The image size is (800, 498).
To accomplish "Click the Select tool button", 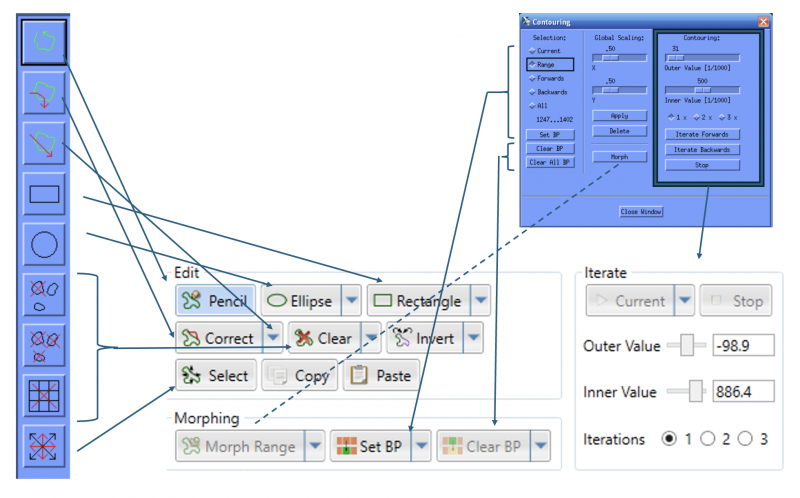I will coord(216,376).
